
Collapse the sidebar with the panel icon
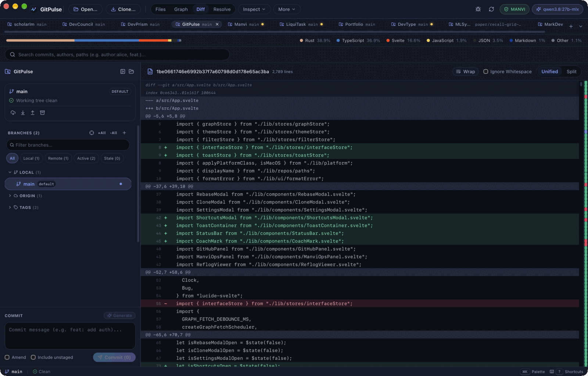tap(123, 72)
